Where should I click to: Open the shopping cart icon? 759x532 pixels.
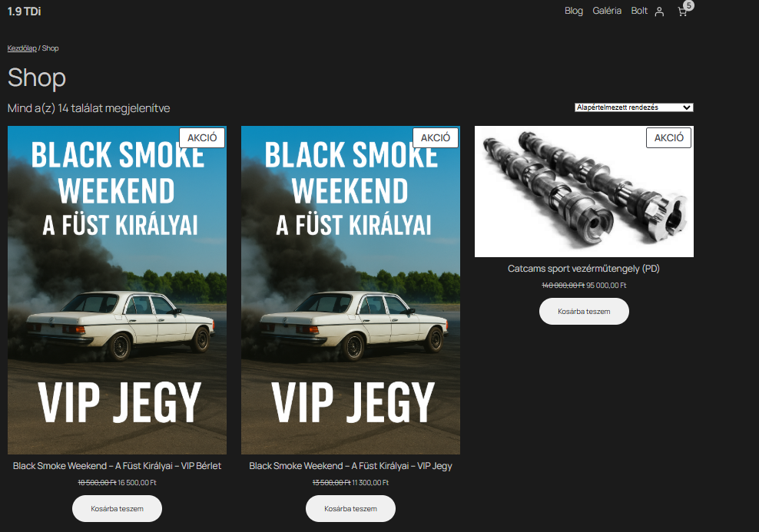(x=682, y=12)
